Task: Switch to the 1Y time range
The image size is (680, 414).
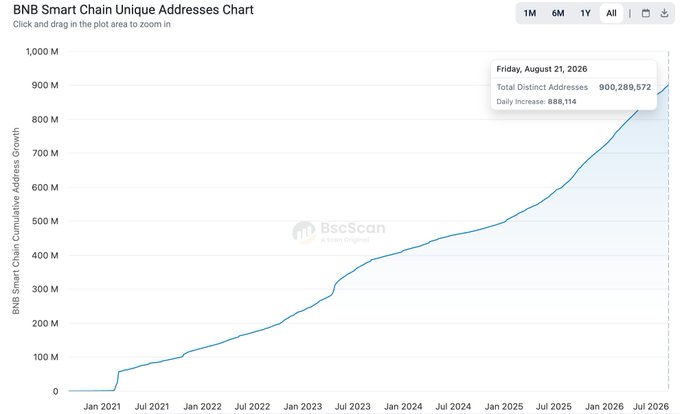Action: point(585,13)
